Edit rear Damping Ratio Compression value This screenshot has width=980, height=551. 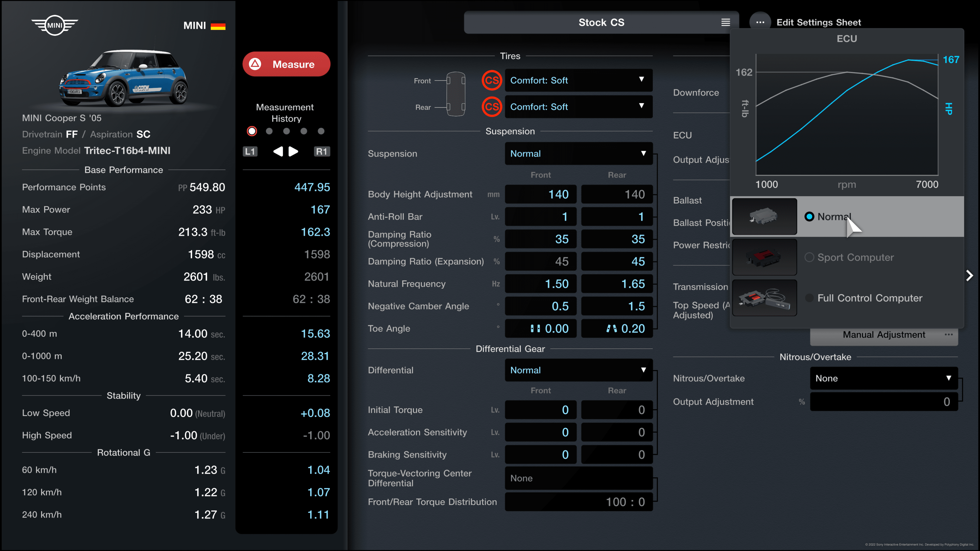[x=617, y=239]
